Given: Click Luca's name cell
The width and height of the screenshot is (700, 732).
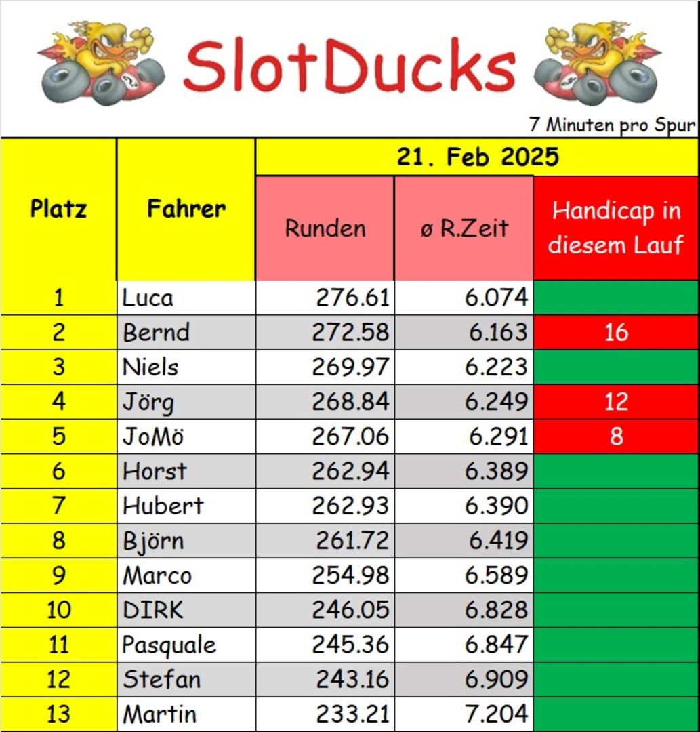Looking at the screenshot, I should point(186,298).
